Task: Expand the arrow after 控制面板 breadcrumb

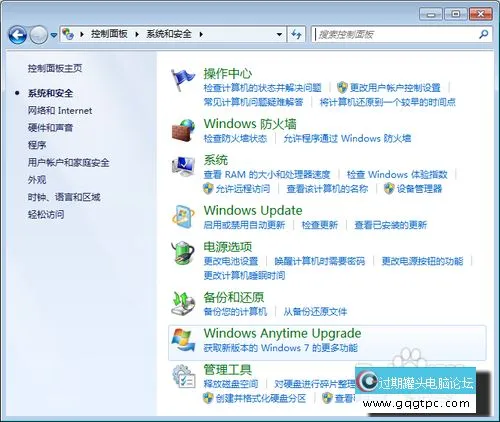Action: [137, 34]
